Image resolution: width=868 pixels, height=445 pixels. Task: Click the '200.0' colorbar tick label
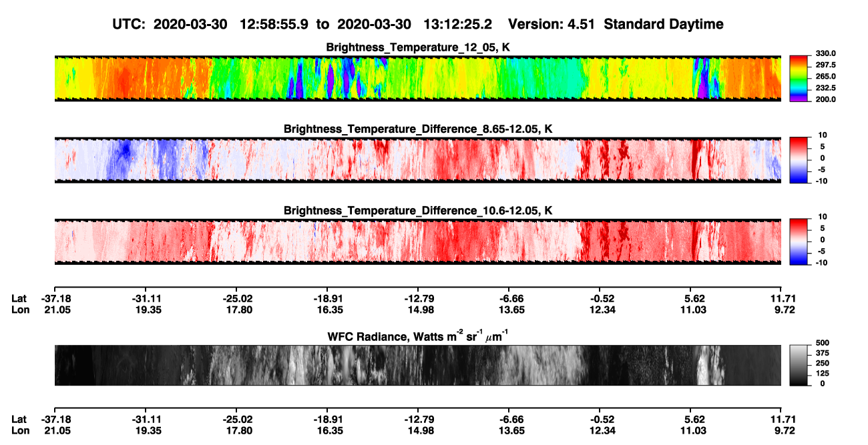[x=825, y=99]
